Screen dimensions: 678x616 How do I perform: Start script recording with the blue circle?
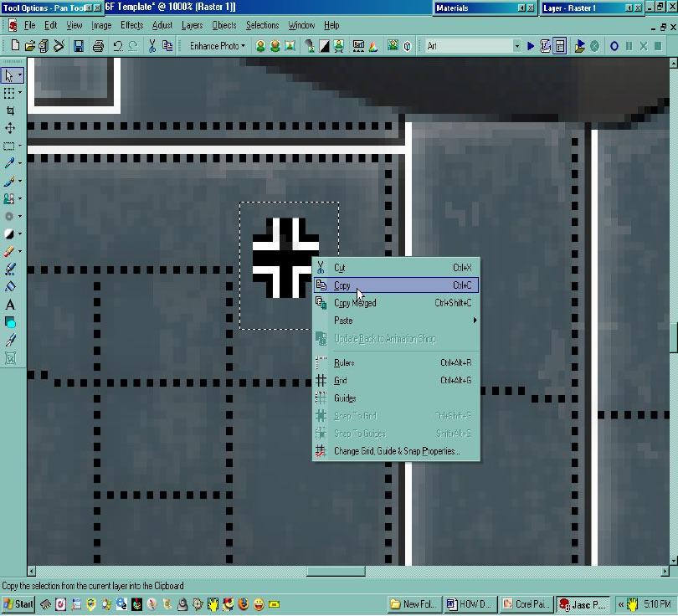(x=614, y=46)
